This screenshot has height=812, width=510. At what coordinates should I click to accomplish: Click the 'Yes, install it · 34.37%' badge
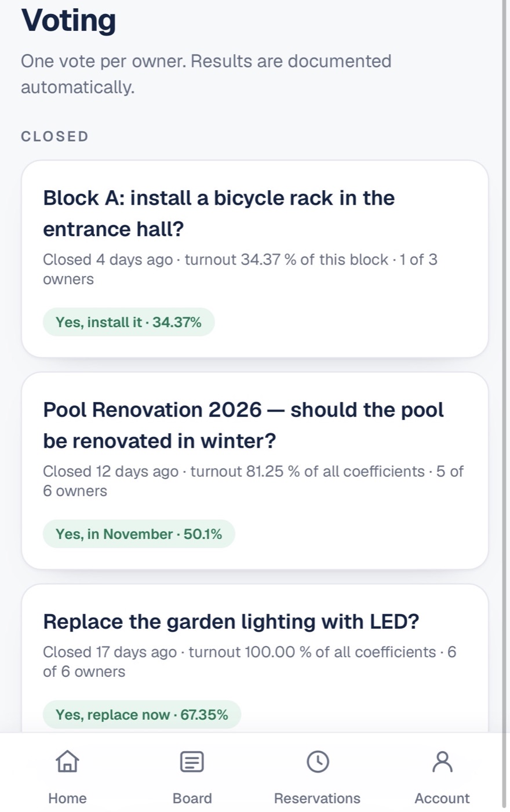pyautogui.click(x=129, y=322)
